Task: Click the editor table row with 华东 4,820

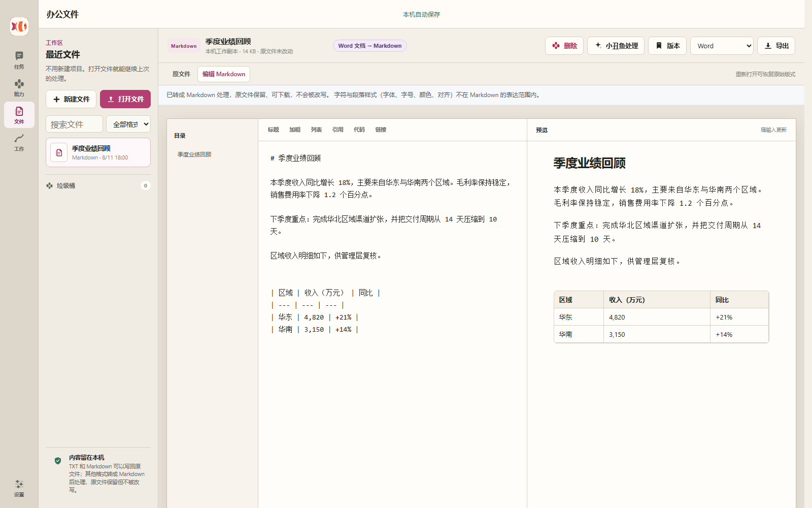Action: click(x=315, y=317)
